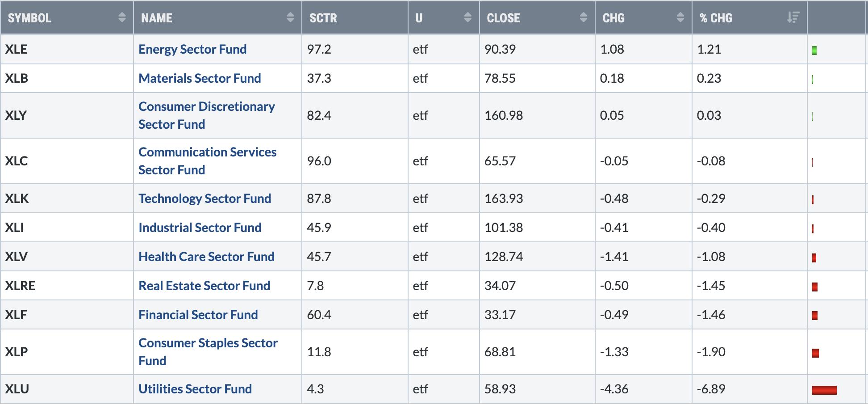Open Technology Sector Fund link
The image size is (868, 405).
[x=204, y=198]
